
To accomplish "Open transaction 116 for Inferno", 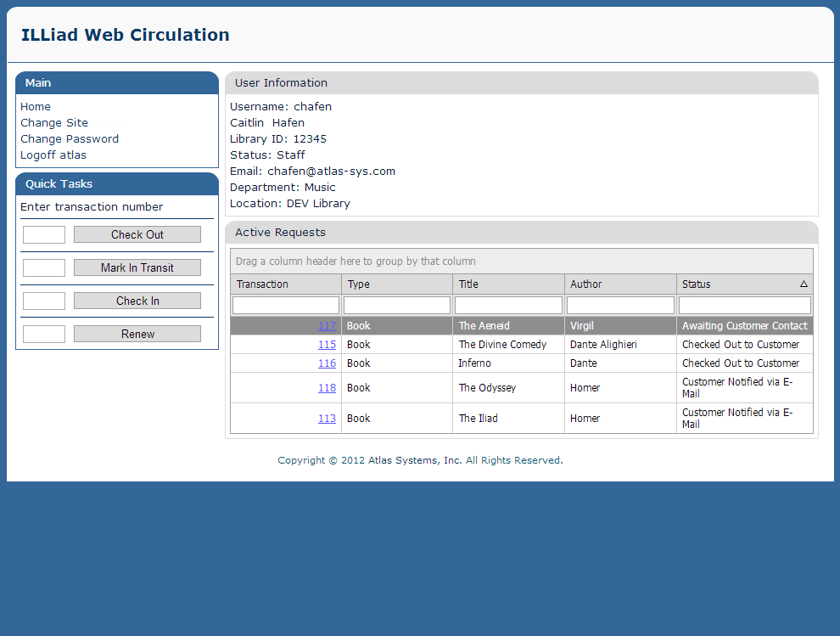I will pyautogui.click(x=327, y=363).
